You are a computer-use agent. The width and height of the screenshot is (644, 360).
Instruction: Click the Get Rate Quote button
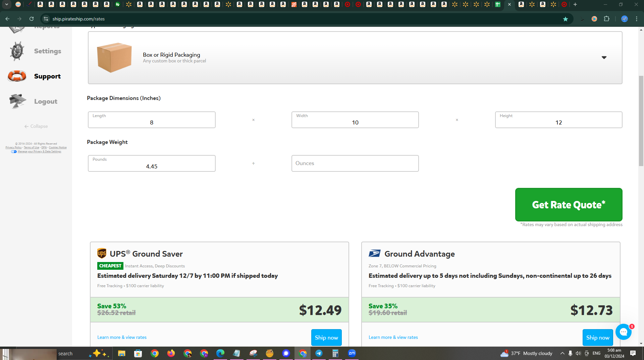(569, 205)
